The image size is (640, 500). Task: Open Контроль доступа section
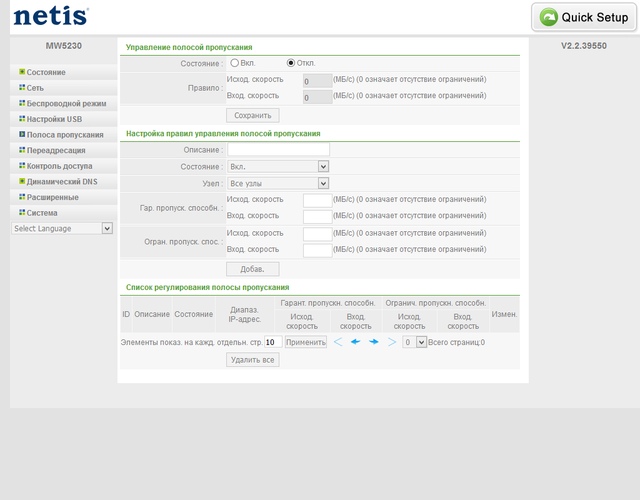tap(59, 166)
